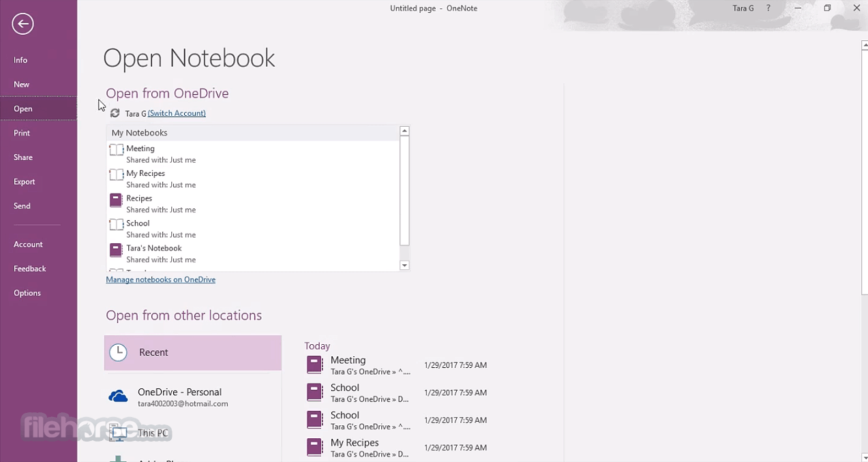Open recent My Recipes notebook under Today
Image resolution: width=868 pixels, height=462 pixels.
397,448
